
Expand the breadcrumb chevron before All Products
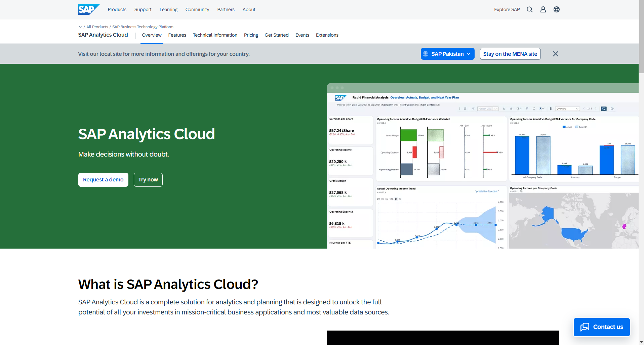80,27
